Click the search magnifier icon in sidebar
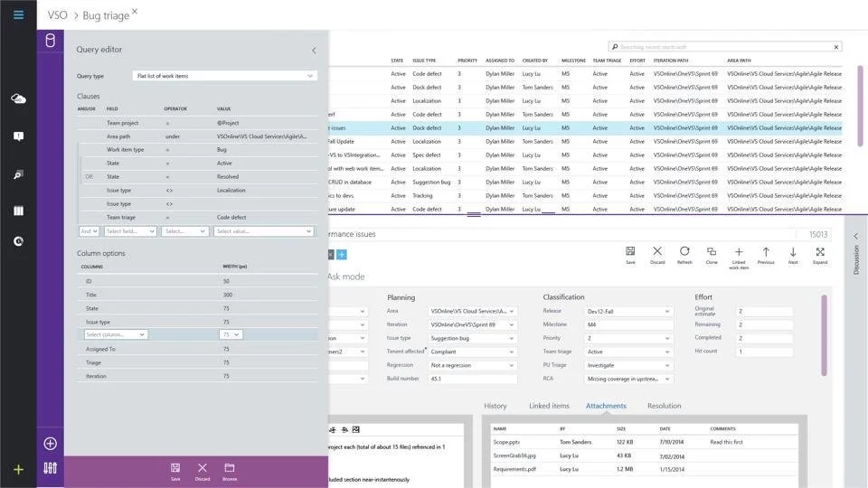 [x=18, y=174]
